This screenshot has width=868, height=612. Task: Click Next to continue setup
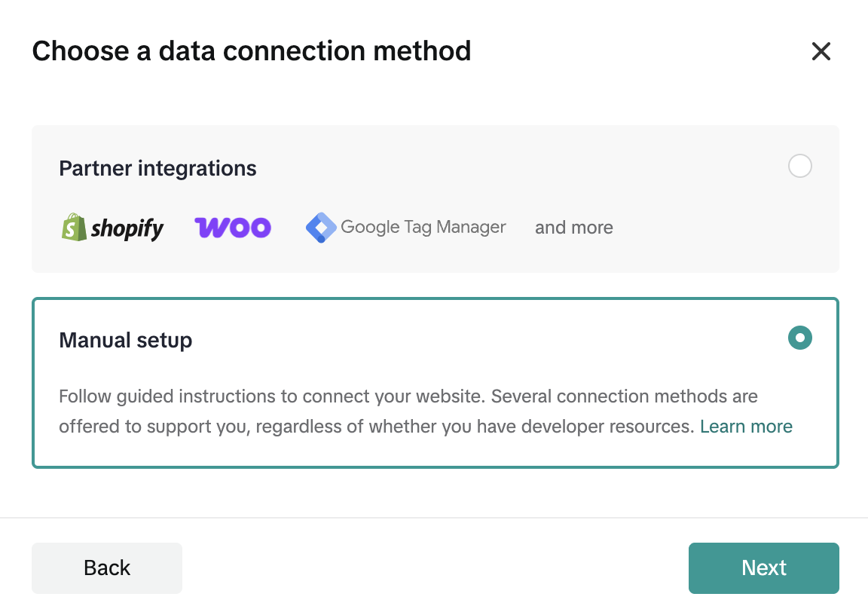(763, 568)
